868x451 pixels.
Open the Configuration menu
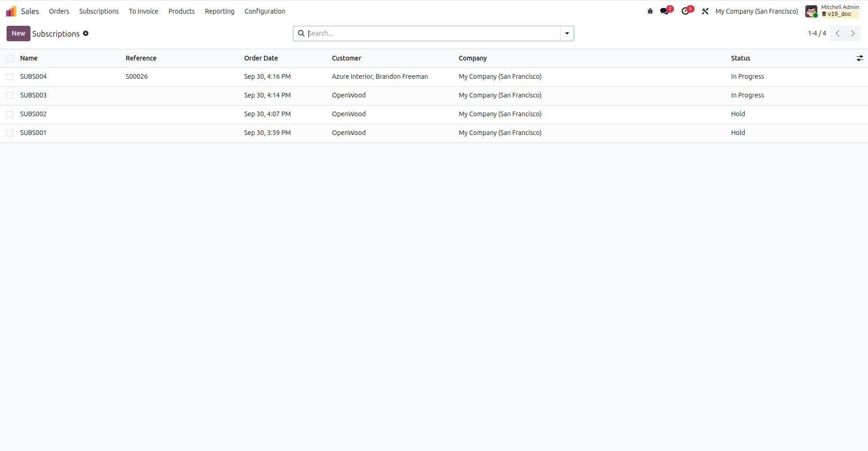click(x=265, y=11)
